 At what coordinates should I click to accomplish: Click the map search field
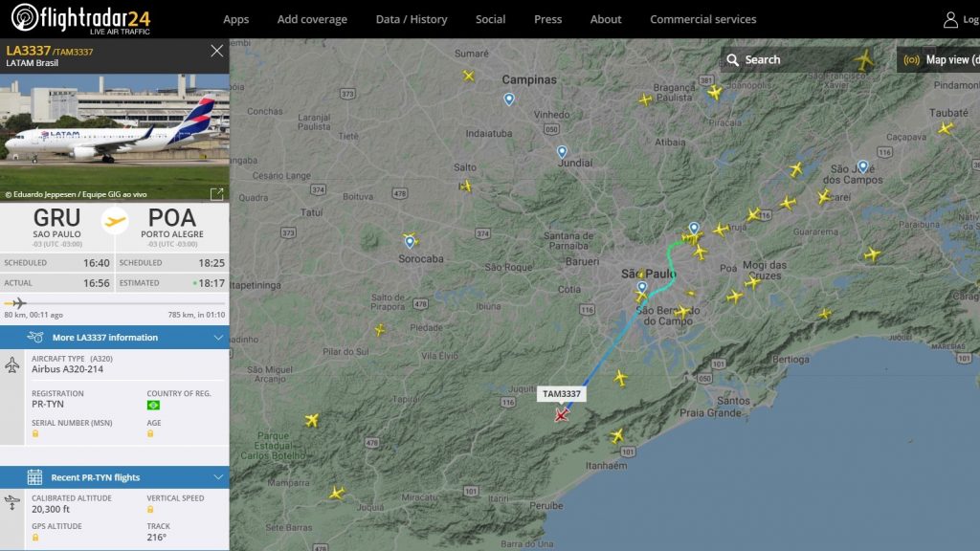(x=806, y=60)
